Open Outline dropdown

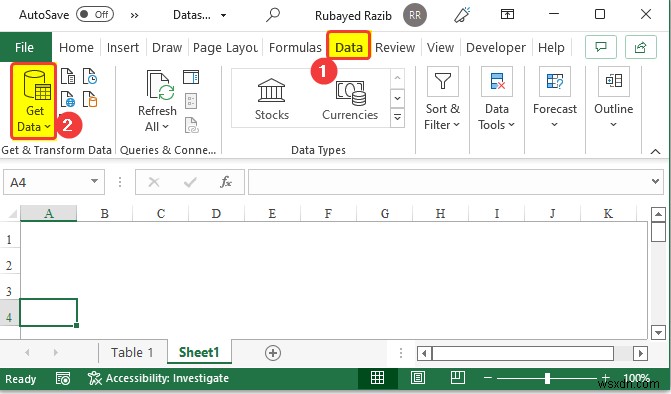[x=613, y=98]
